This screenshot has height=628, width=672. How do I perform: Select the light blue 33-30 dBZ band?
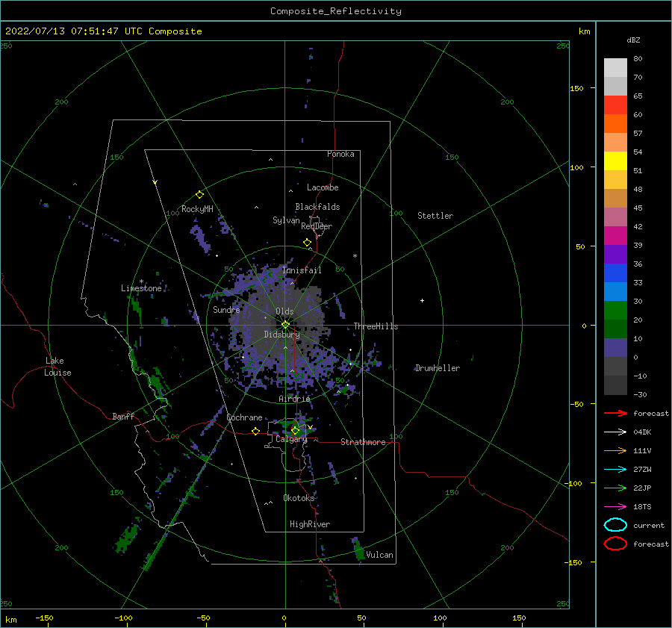pos(615,291)
